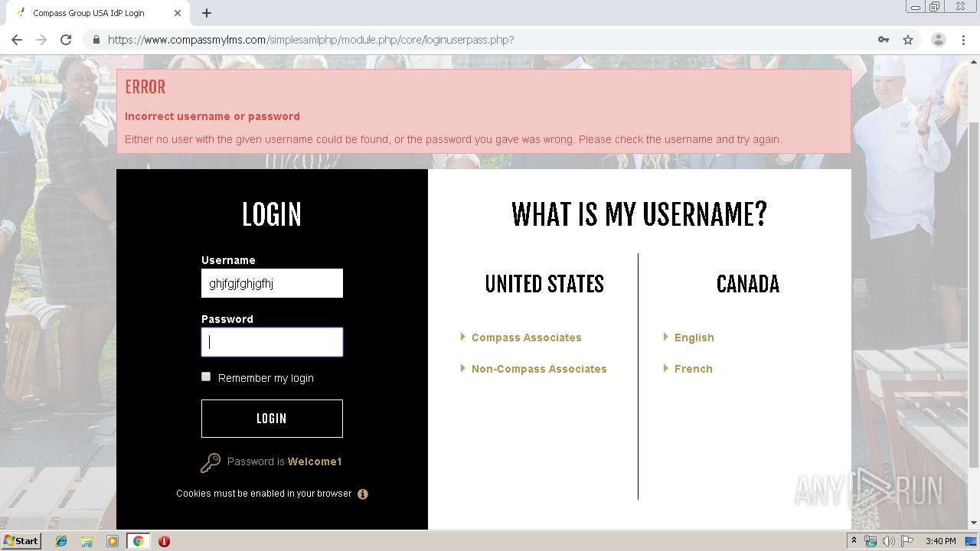Open File Explorer folder in taskbar
This screenshot has width=980, height=551.
click(x=87, y=541)
